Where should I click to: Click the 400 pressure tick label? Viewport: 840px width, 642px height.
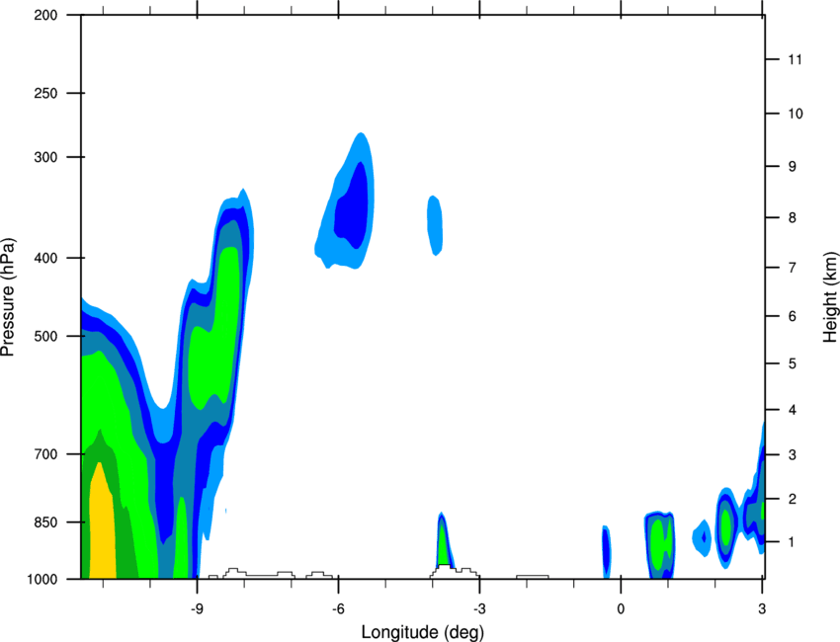pos(45,258)
